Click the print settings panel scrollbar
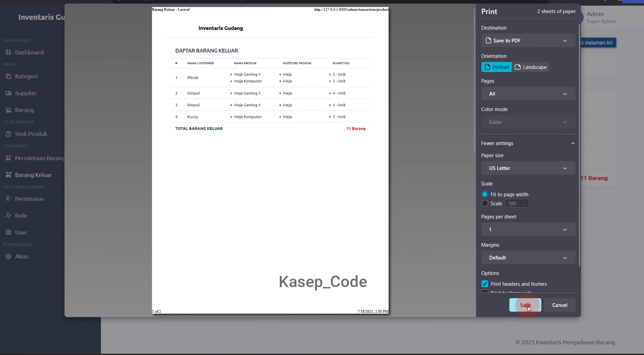 (579, 145)
